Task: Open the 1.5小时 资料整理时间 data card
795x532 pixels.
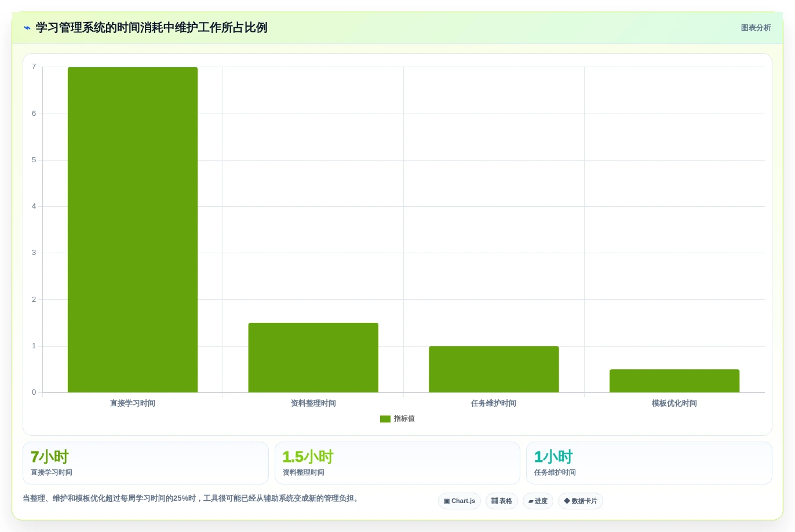Action: click(397, 463)
